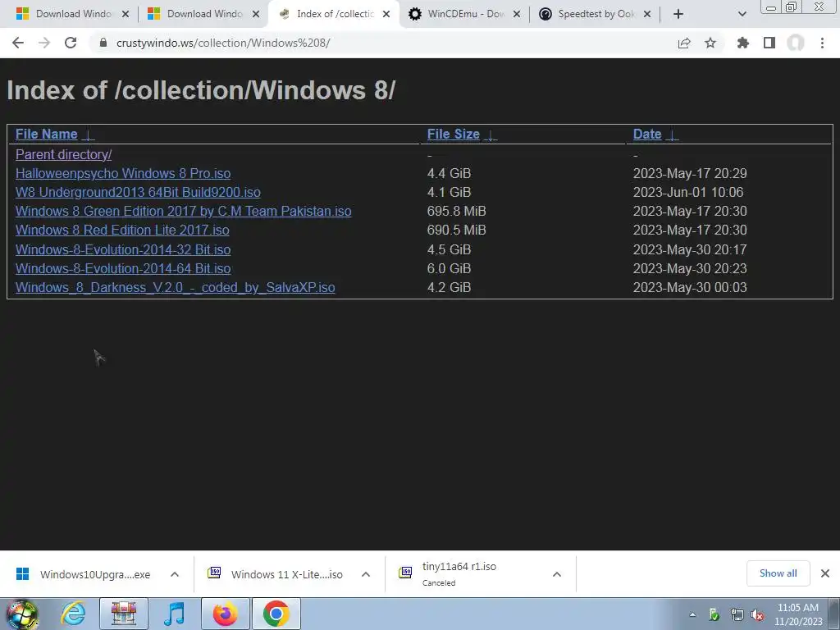Expand options for Windows10Upgrade download
This screenshot has width=840, height=630.
click(175, 574)
